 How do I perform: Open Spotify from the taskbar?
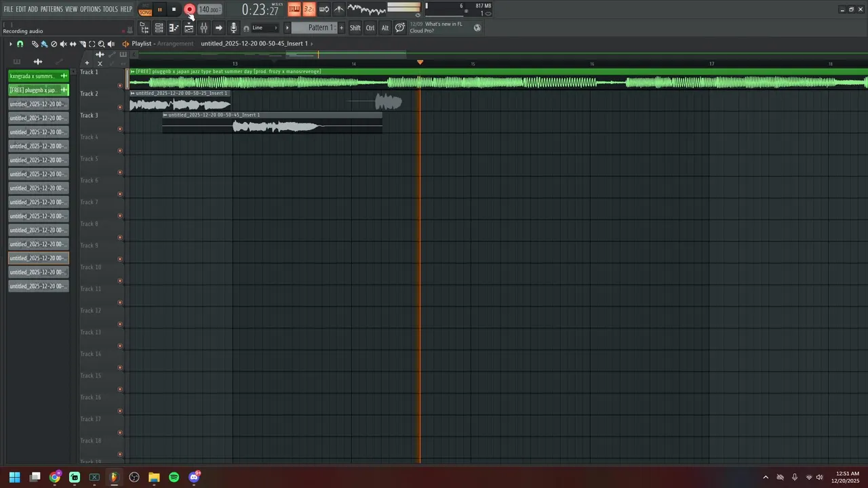tap(174, 477)
